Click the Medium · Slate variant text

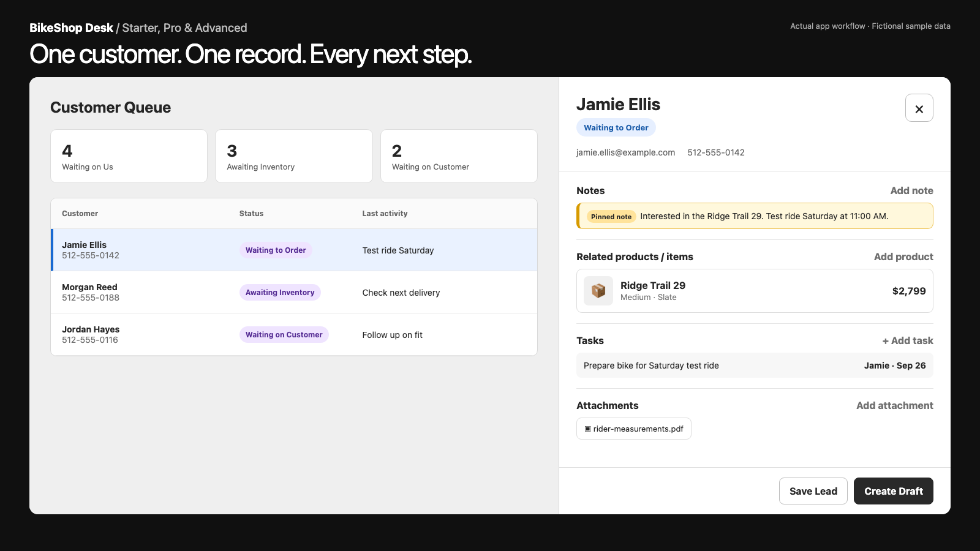[x=648, y=297]
